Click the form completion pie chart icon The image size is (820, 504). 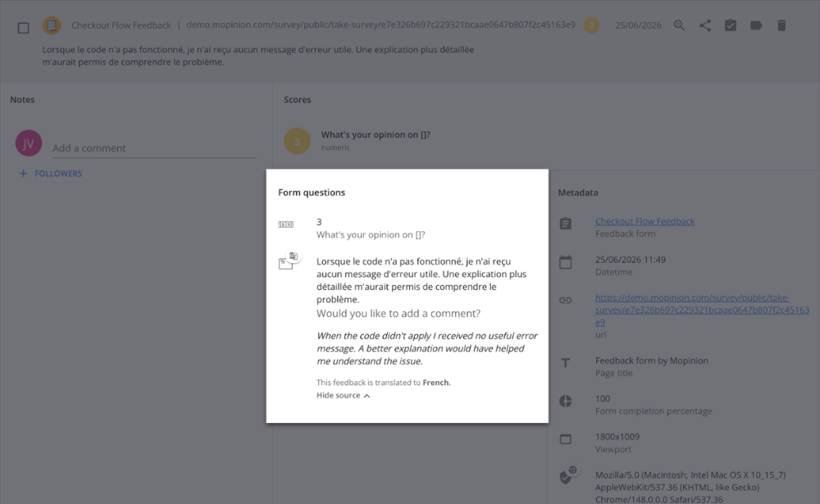565,401
